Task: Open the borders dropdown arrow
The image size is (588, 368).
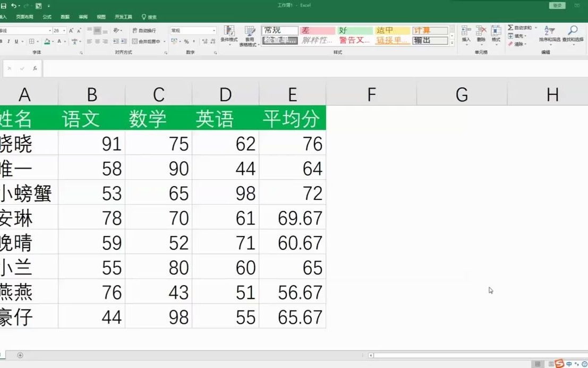Action: pyautogui.click(x=37, y=41)
